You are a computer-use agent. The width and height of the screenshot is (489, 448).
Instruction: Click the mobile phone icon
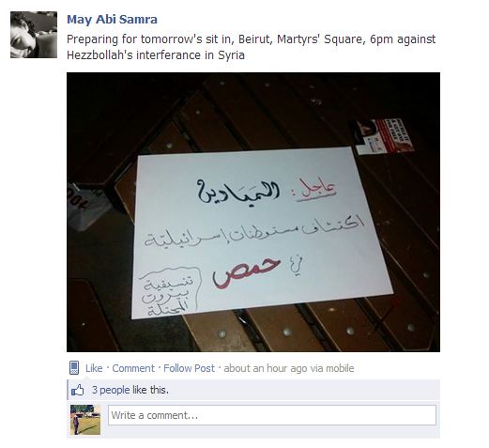coord(74,367)
